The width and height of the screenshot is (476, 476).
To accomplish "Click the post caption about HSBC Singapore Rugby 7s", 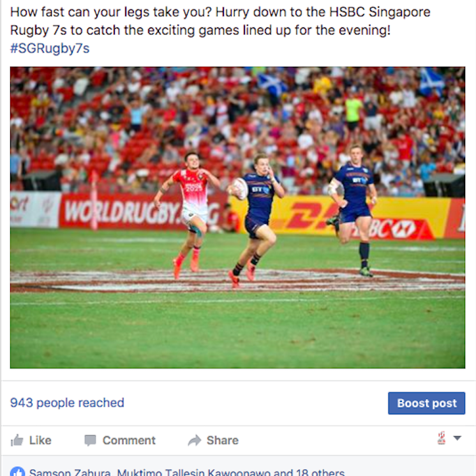I will click(220, 21).
